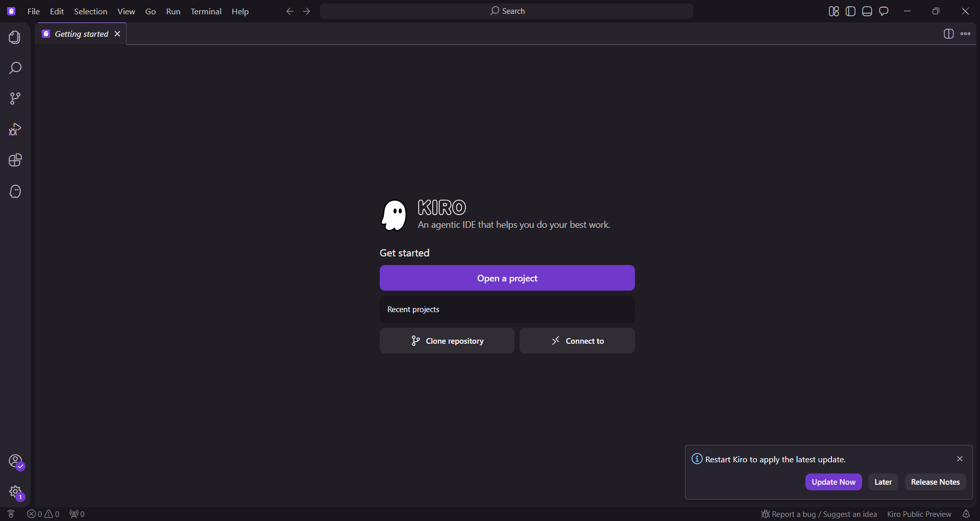980x521 pixels.
Task: Open the Accounts menu
Action: click(x=15, y=461)
